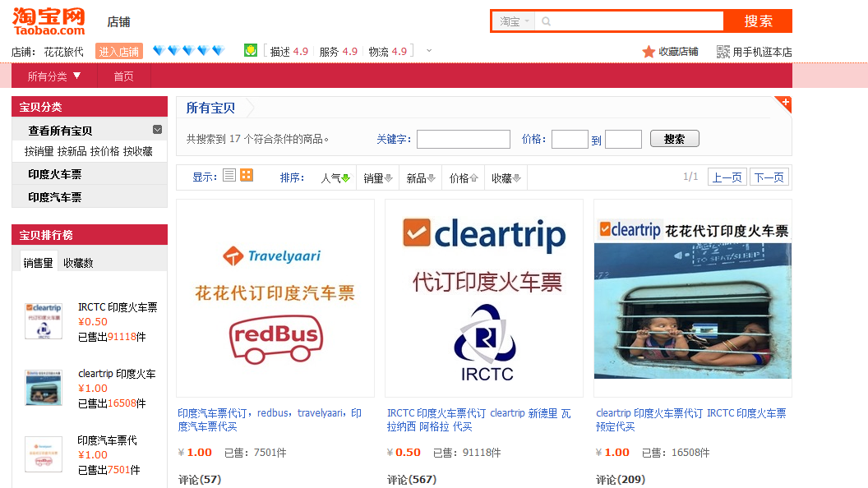Screen dimensions: 868x488
Task: Click the 进入店铺 button
Action: tap(119, 52)
